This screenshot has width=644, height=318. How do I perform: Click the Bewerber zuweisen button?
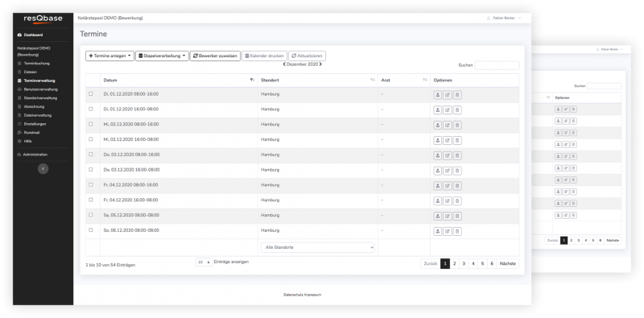pyautogui.click(x=215, y=56)
